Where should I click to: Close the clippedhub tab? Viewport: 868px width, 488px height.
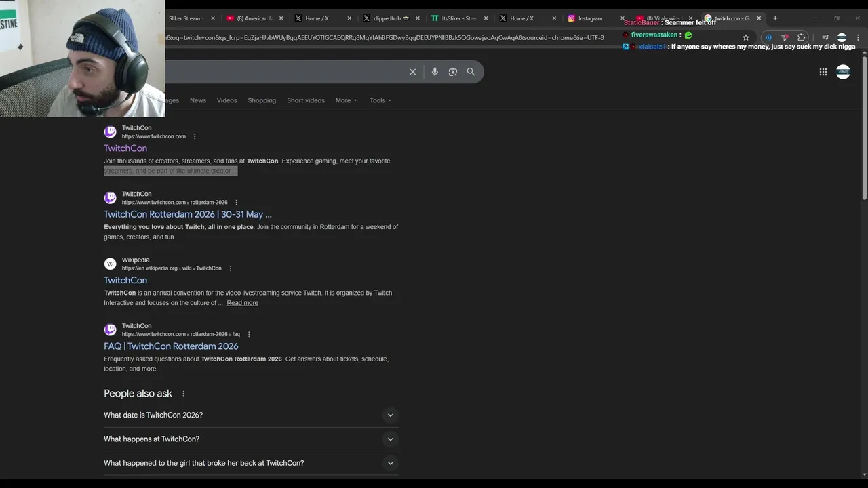click(417, 18)
